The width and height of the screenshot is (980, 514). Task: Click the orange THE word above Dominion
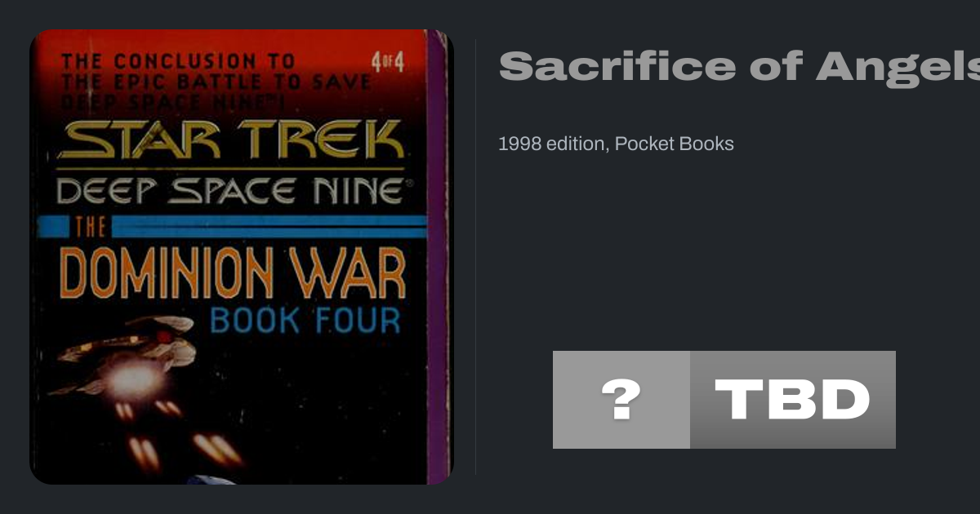tap(85, 226)
